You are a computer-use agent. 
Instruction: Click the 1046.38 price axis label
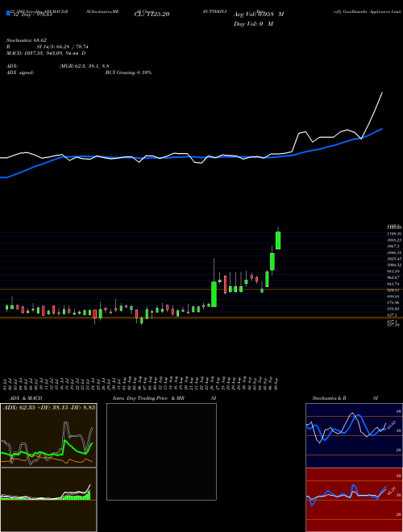(394, 252)
